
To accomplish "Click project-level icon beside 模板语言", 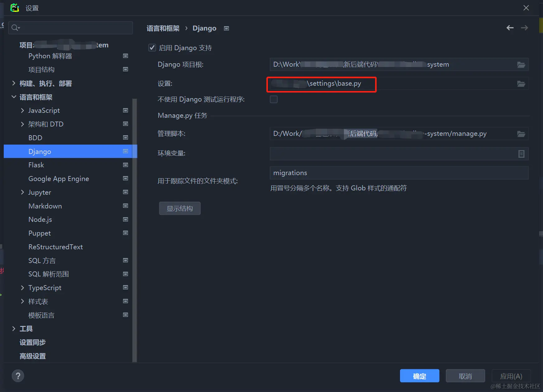I will point(126,315).
